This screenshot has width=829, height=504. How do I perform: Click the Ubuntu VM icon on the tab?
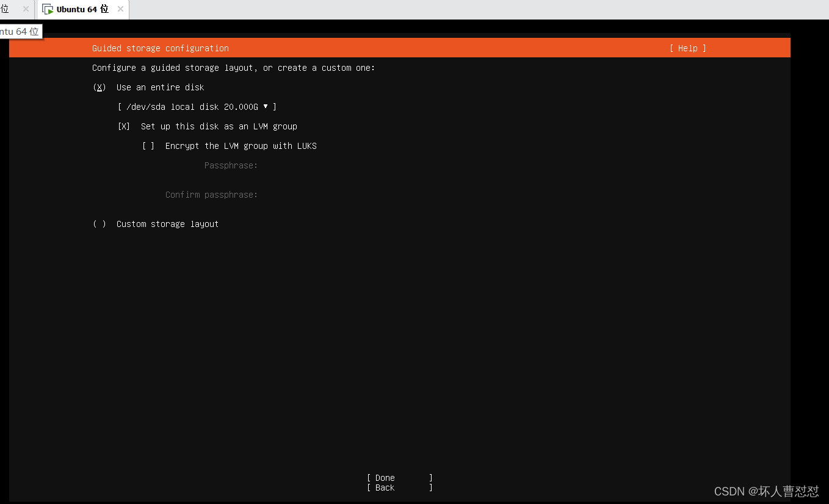(48, 9)
